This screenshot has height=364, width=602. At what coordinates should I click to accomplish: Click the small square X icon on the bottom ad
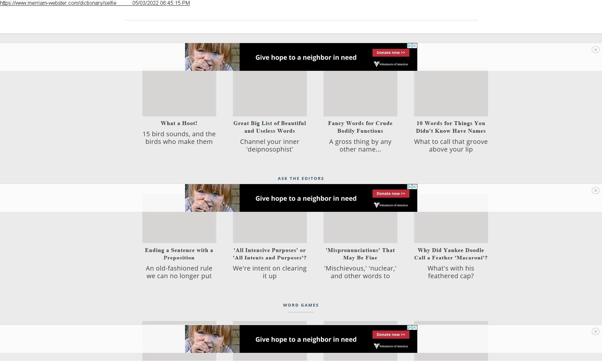point(414,328)
